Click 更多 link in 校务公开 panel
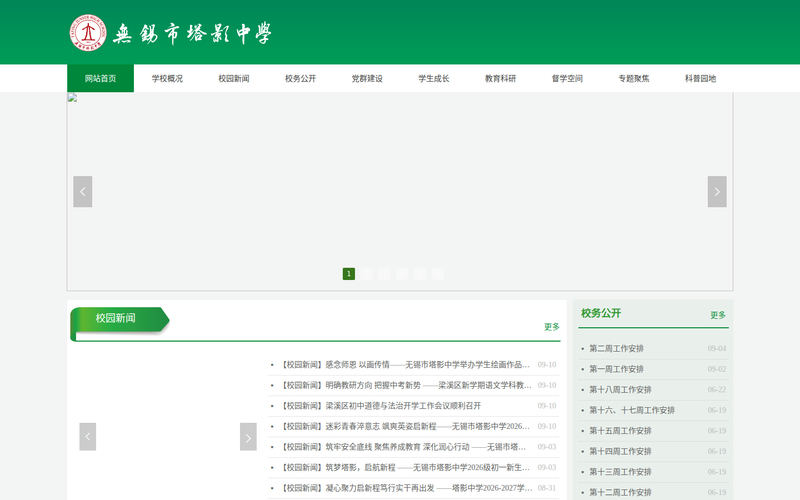The height and width of the screenshot is (500, 800). (x=718, y=315)
